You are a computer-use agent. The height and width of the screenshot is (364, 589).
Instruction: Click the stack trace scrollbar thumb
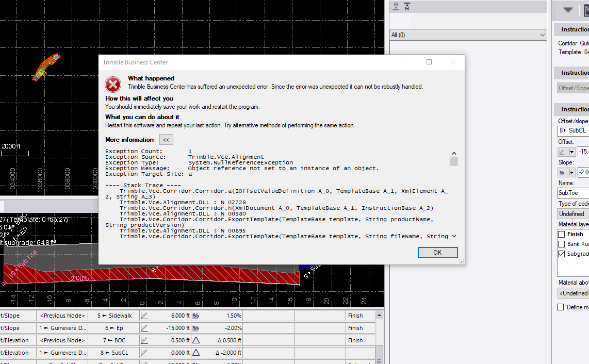click(x=454, y=161)
